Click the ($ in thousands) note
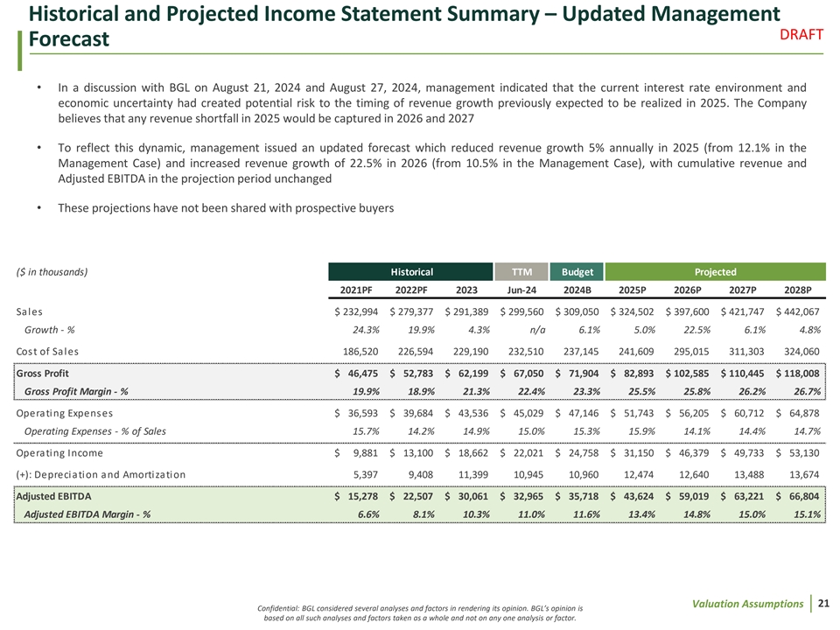The width and height of the screenshot is (840, 630). tap(52, 272)
